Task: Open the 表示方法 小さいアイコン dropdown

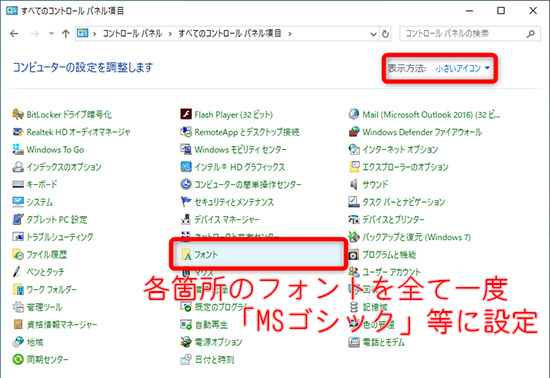Action: (462, 68)
